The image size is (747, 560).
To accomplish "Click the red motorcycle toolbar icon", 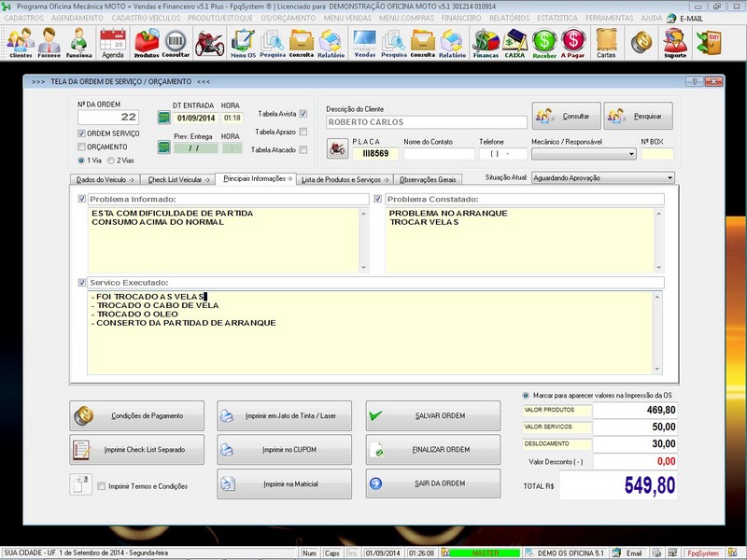I will pos(209,43).
